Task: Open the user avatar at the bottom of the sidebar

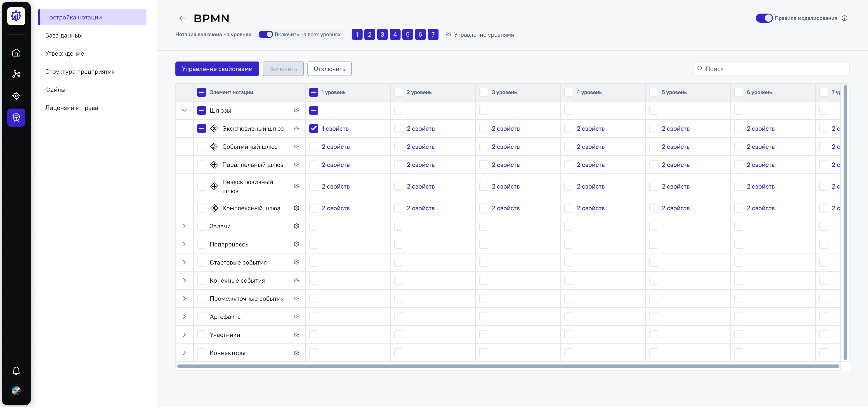Action: coord(16,390)
